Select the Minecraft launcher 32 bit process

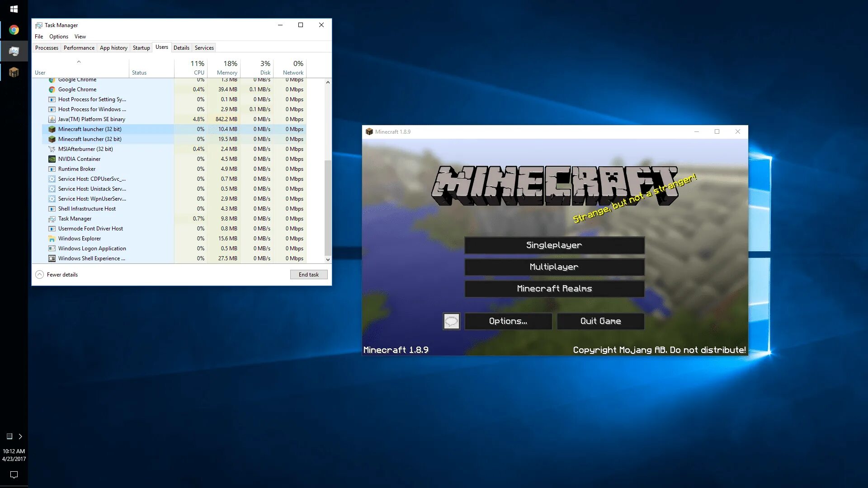click(x=90, y=129)
